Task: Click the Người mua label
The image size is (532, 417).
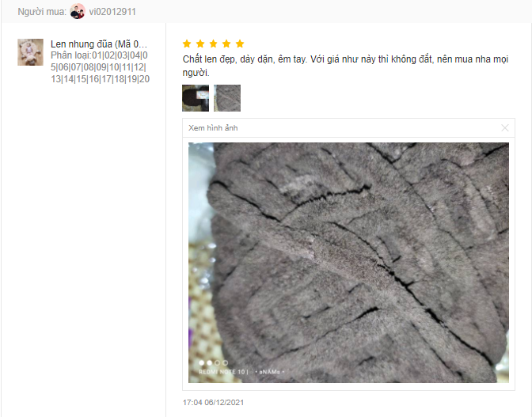Action: click(42, 12)
